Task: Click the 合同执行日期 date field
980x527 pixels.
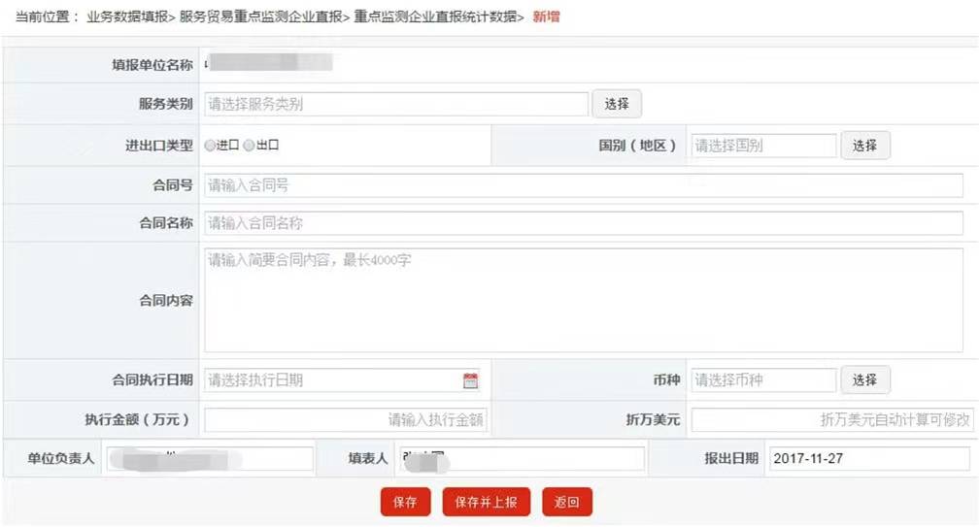Action: click(x=330, y=380)
